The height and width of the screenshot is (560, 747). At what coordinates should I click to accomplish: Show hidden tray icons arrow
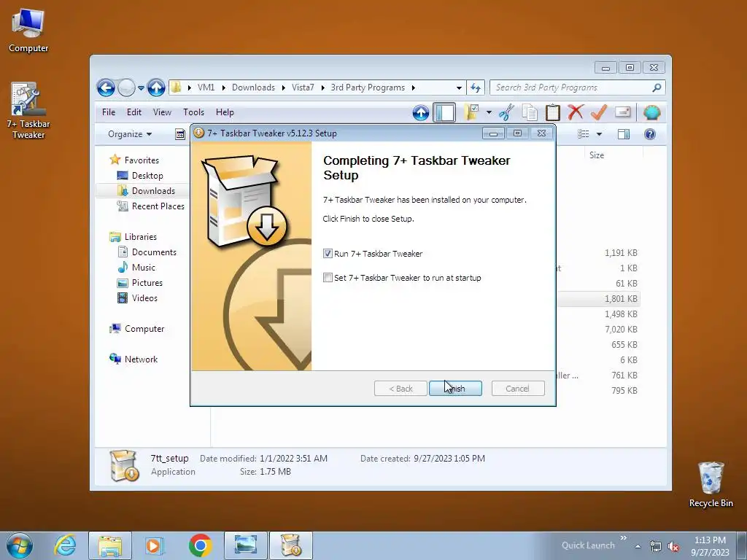[638, 546]
